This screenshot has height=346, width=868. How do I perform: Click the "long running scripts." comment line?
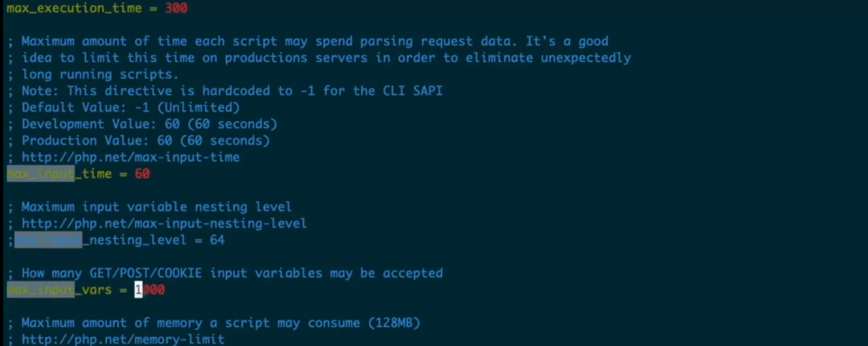coord(100,74)
